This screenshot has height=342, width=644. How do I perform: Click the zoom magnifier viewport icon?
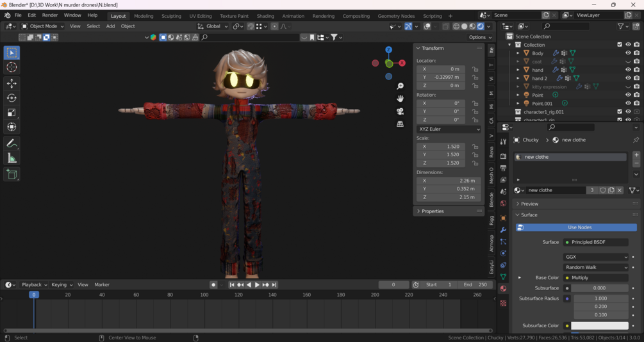click(400, 86)
